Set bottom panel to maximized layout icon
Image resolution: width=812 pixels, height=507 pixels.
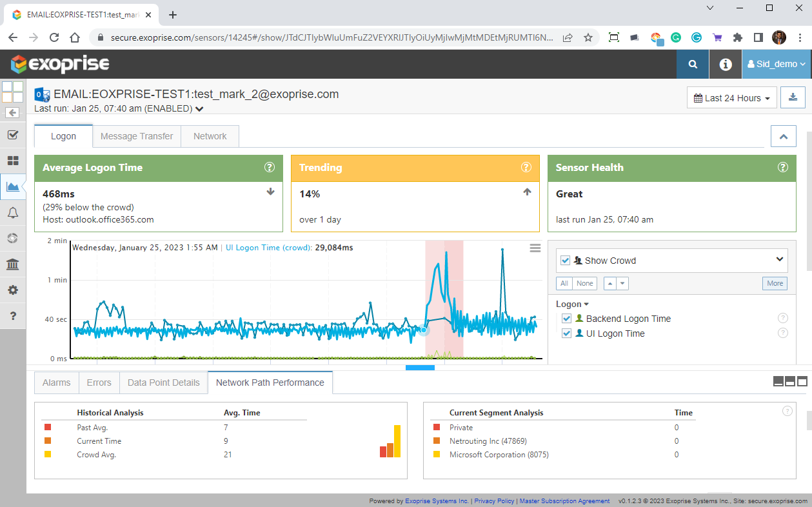(x=802, y=381)
